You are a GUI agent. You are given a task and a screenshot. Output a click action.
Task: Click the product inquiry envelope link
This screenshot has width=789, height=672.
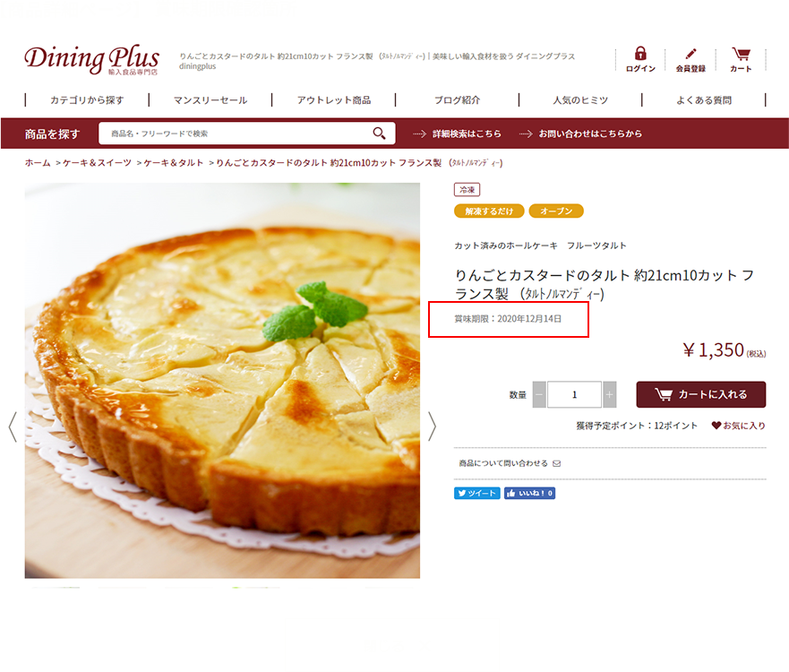510,463
